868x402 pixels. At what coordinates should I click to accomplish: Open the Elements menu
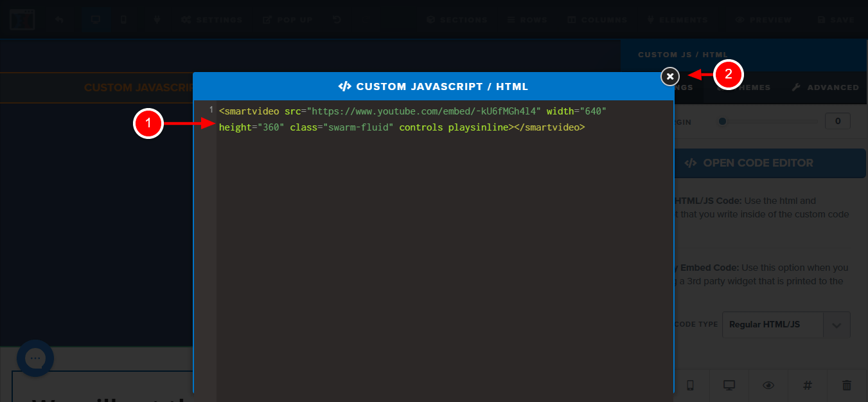click(x=677, y=20)
